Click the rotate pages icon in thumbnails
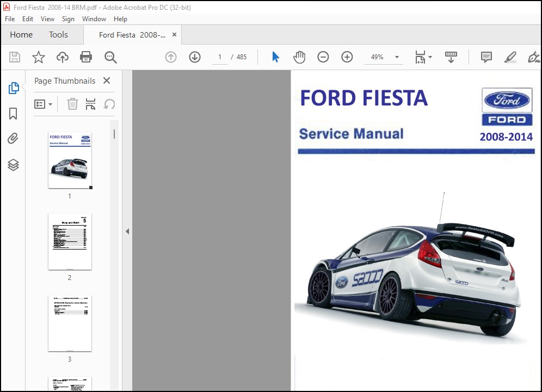This screenshot has width=542, height=392. [x=109, y=104]
